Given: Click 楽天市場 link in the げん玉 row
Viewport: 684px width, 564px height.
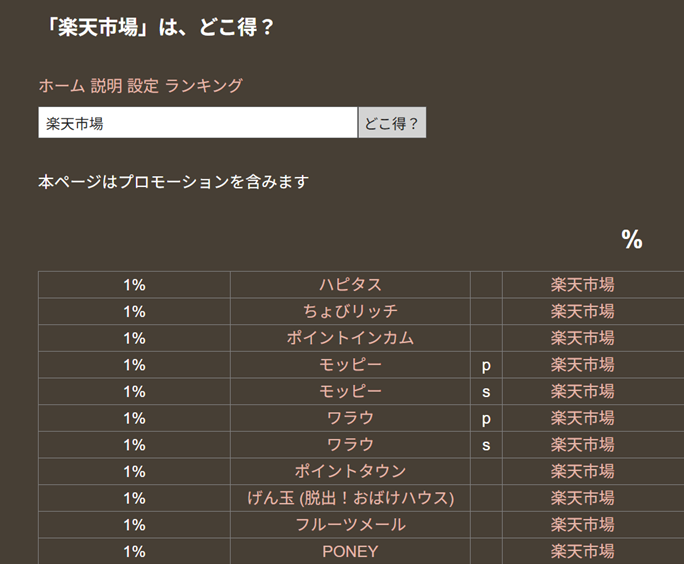Looking at the screenshot, I should (582, 498).
